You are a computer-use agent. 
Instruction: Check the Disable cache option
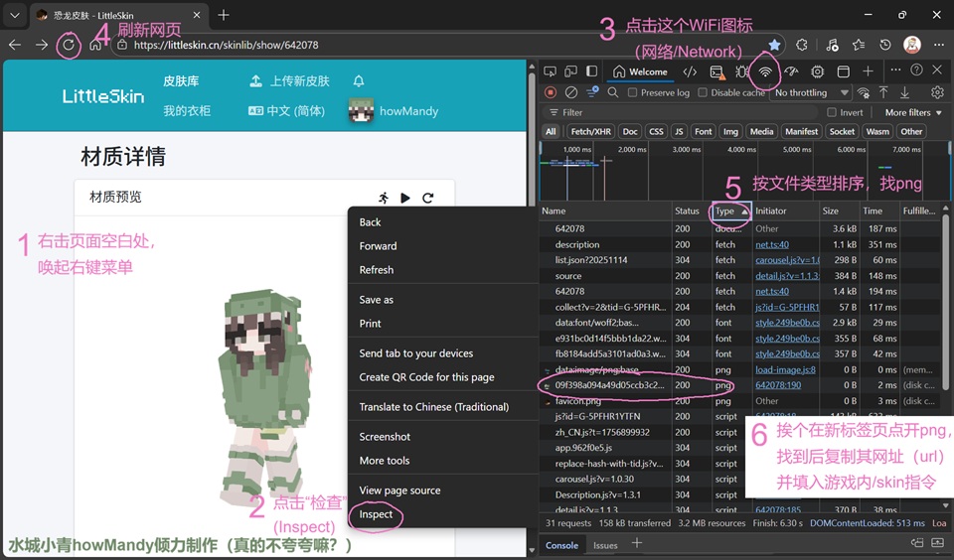(704, 92)
